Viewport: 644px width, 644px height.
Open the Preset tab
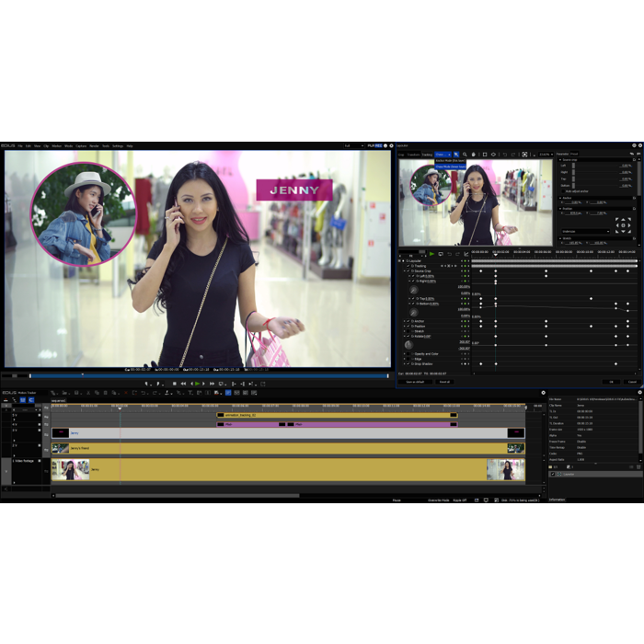coord(574,155)
